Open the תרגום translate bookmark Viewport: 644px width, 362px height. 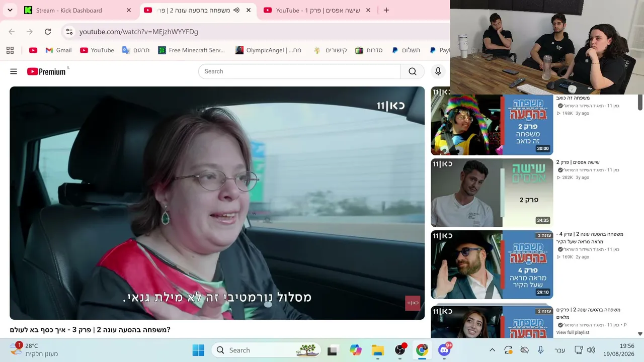pos(136,50)
